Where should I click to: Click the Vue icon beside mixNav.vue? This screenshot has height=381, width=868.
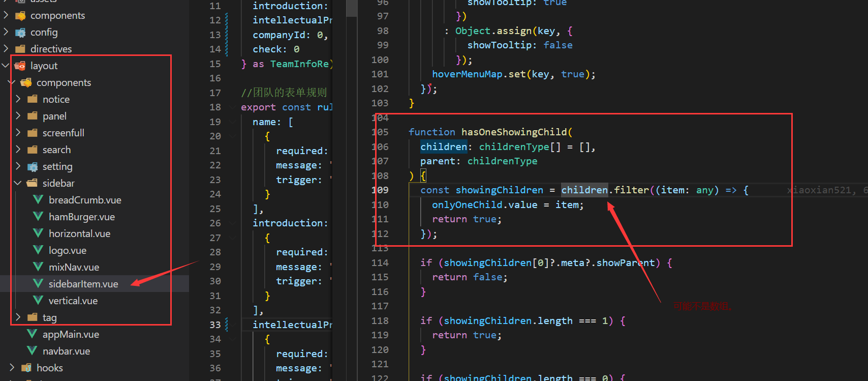(38, 267)
